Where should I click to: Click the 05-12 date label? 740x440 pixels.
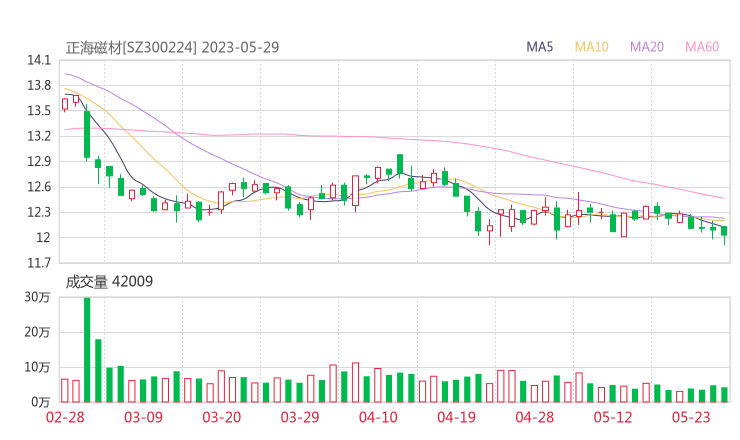(613, 417)
